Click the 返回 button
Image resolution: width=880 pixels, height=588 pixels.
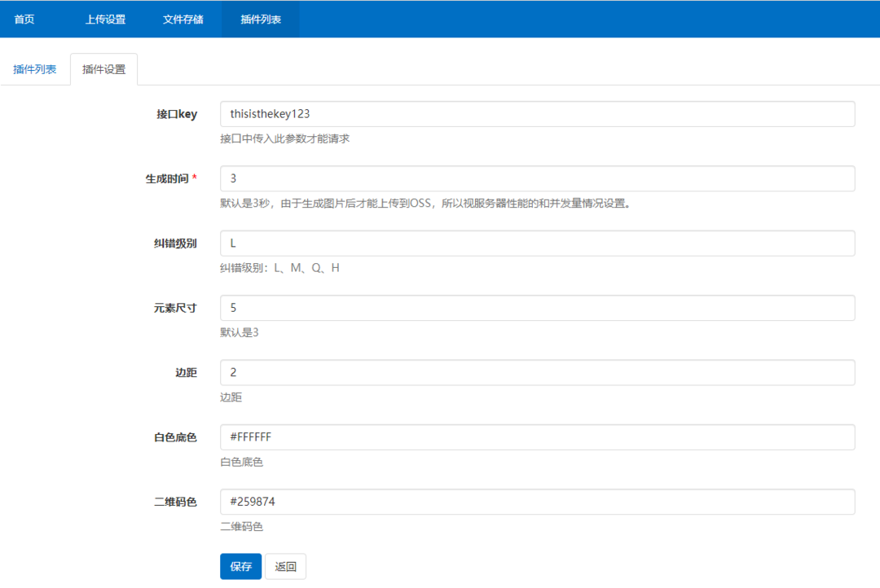pyautogui.click(x=285, y=566)
